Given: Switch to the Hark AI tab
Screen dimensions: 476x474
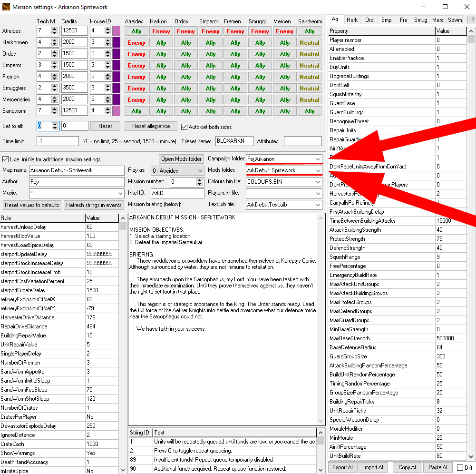Looking at the screenshot, I should [x=352, y=20].
